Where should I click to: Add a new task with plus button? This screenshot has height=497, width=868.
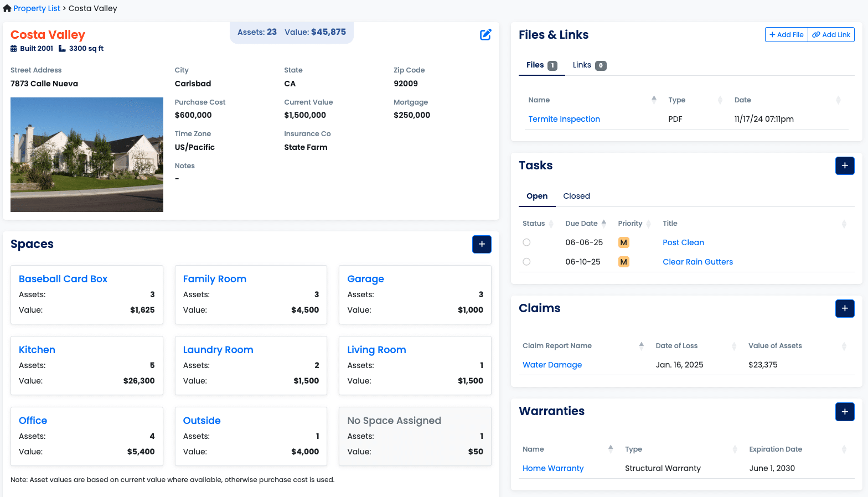(x=845, y=165)
